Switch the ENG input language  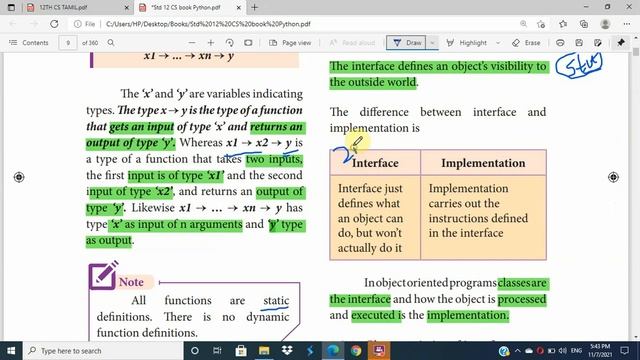click(x=576, y=351)
